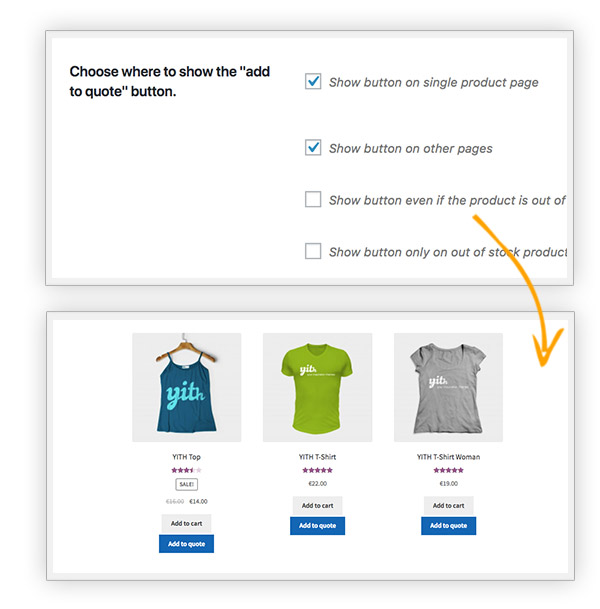The width and height of the screenshot is (600, 609).
Task: Uncheck Show button on other pages
Action: [313, 148]
